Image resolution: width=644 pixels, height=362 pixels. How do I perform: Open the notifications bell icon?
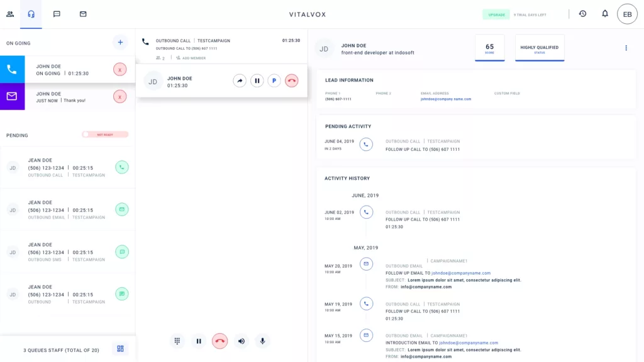[x=604, y=14]
